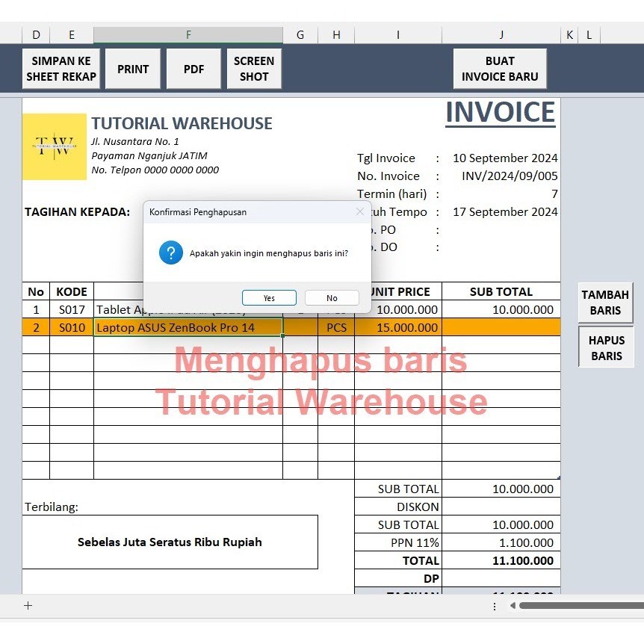Select 'No. Telpon 0000 0000 0000' line

coord(155,170)
